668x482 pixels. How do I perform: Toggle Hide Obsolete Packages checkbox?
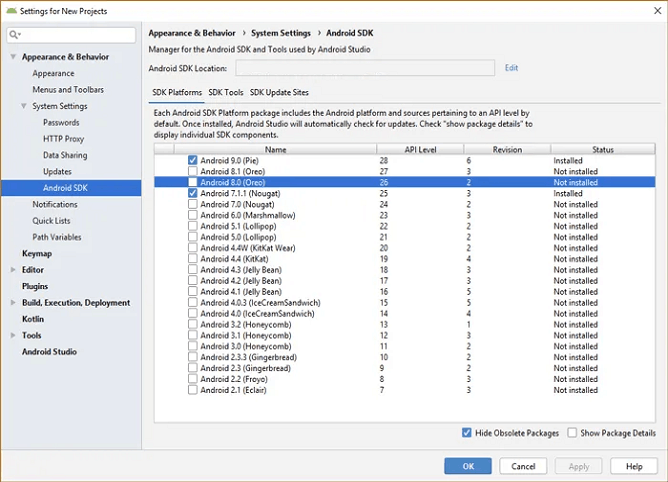click(x=466, y=433)
